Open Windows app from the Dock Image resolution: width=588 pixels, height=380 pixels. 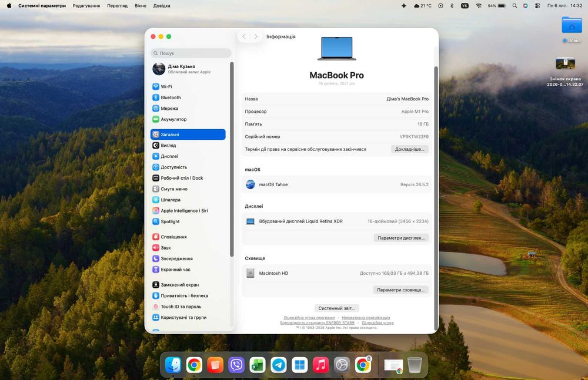click(300, 365)
